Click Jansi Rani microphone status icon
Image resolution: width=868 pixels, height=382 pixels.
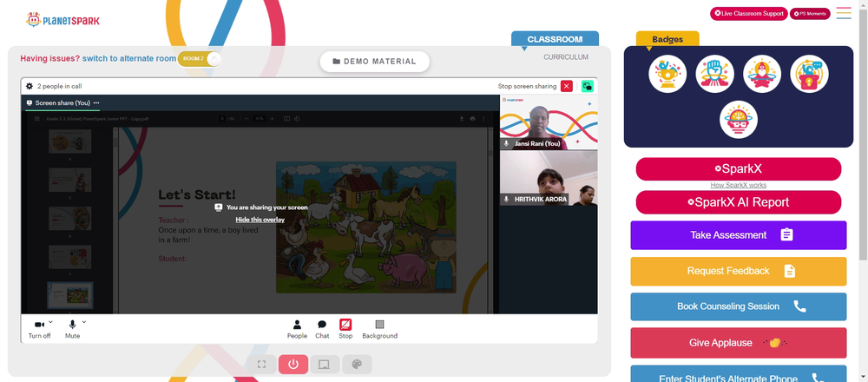coord(506,143)
